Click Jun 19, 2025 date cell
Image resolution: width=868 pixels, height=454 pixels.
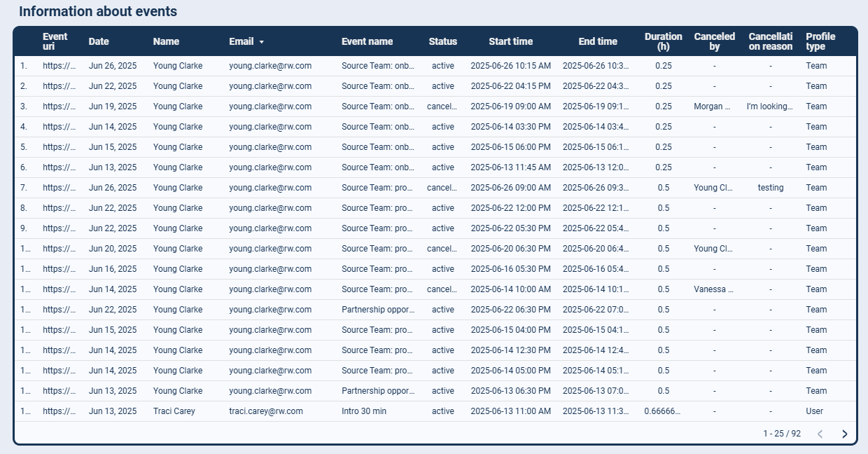tap(113, 106)
